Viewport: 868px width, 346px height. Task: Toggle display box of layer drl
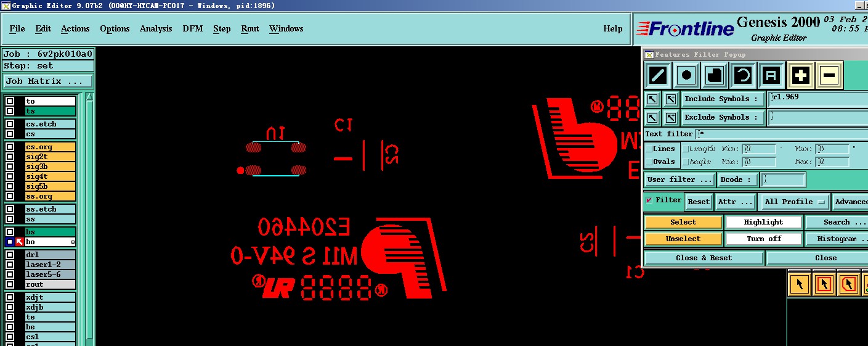[x=10, y=255]
